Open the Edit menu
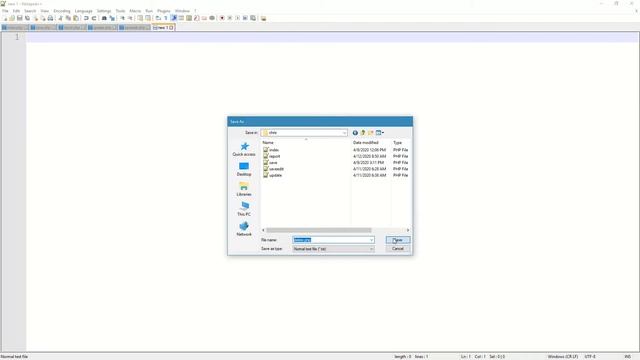 pyautogui.click(x=16, y=11)
